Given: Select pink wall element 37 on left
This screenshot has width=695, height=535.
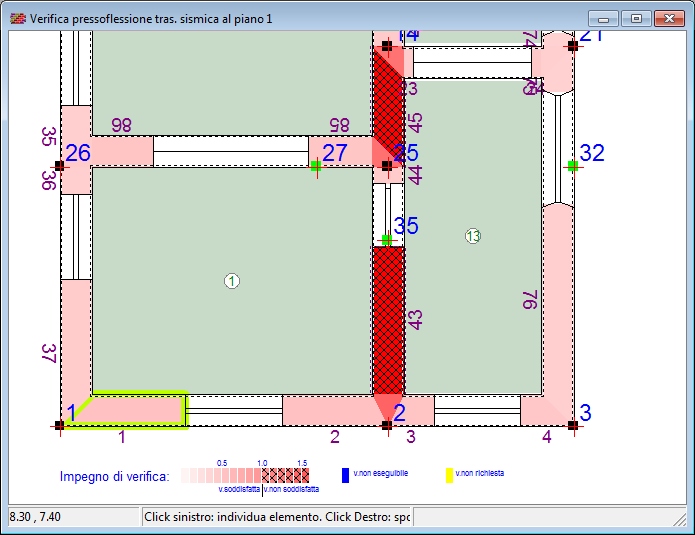Looking at the screenshot, I should (x=75, y=335).
